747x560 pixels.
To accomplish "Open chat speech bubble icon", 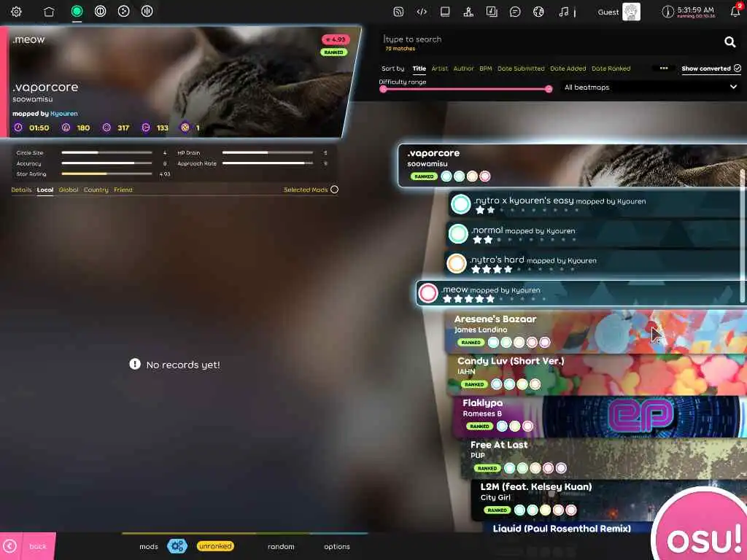I will [515, 12].
